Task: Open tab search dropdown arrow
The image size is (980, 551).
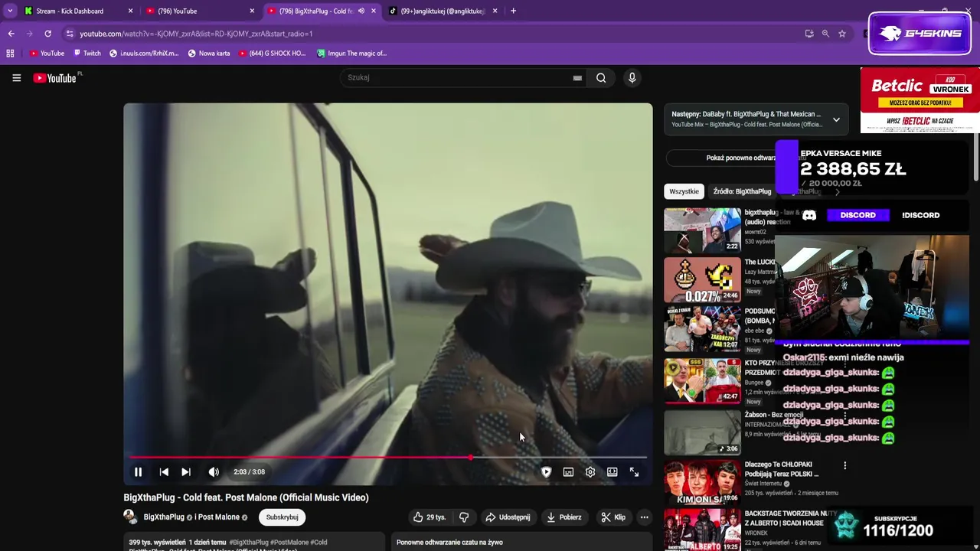Action: [x=10, y=11]
